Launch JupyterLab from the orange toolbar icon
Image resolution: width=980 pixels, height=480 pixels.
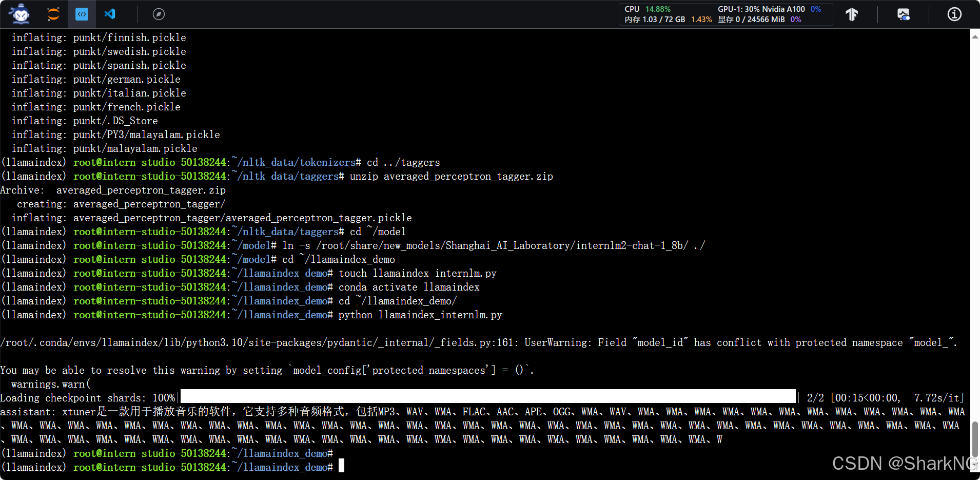[x=53, y=14]
